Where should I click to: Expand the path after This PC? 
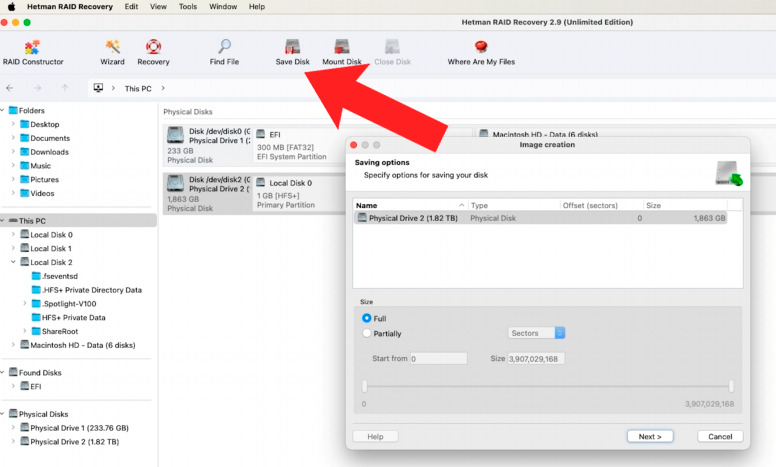point(163,88)
